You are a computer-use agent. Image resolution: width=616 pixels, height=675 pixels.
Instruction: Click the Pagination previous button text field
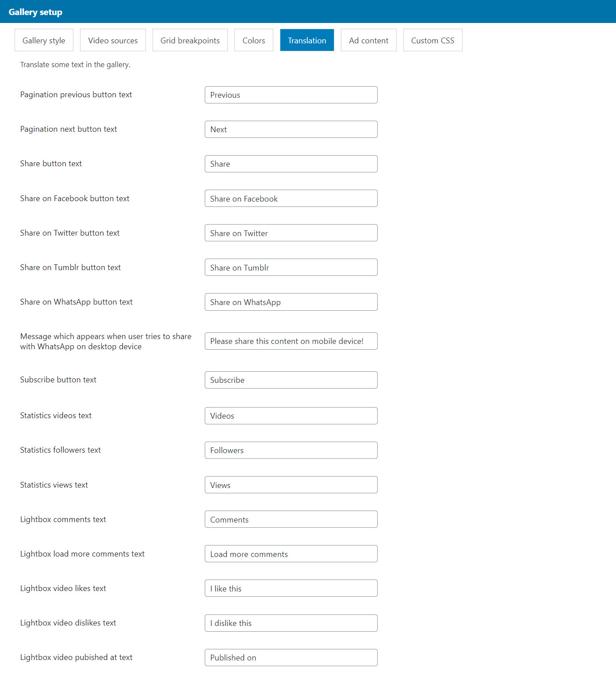click(291, 95)
